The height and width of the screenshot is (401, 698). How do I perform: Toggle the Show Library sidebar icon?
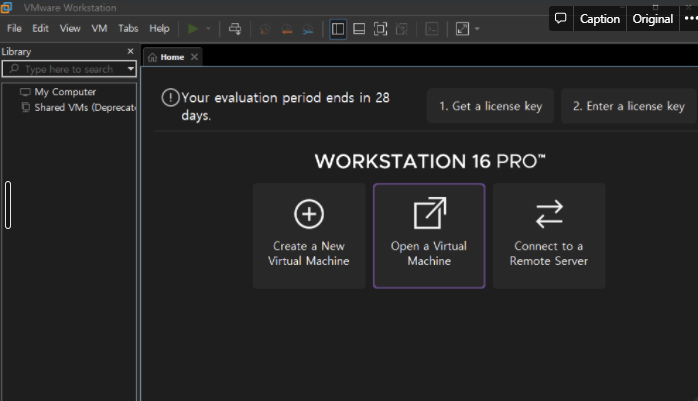[338, 29]
